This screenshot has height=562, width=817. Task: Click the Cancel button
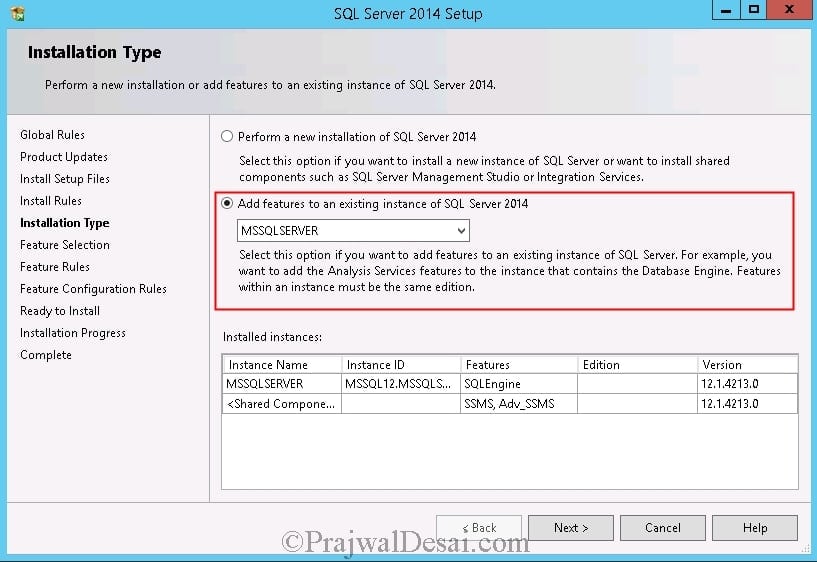662,528
